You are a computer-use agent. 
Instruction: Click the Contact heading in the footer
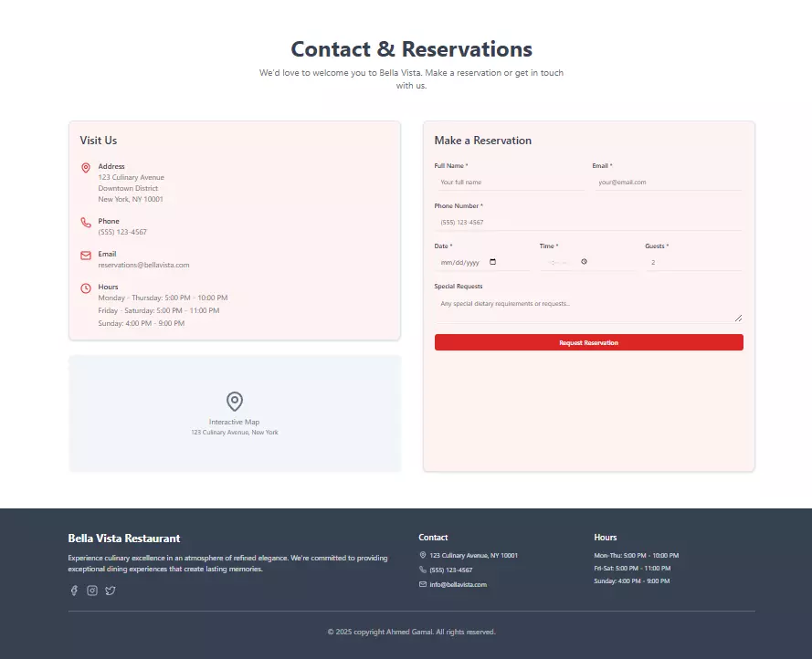tap(433, 537)
